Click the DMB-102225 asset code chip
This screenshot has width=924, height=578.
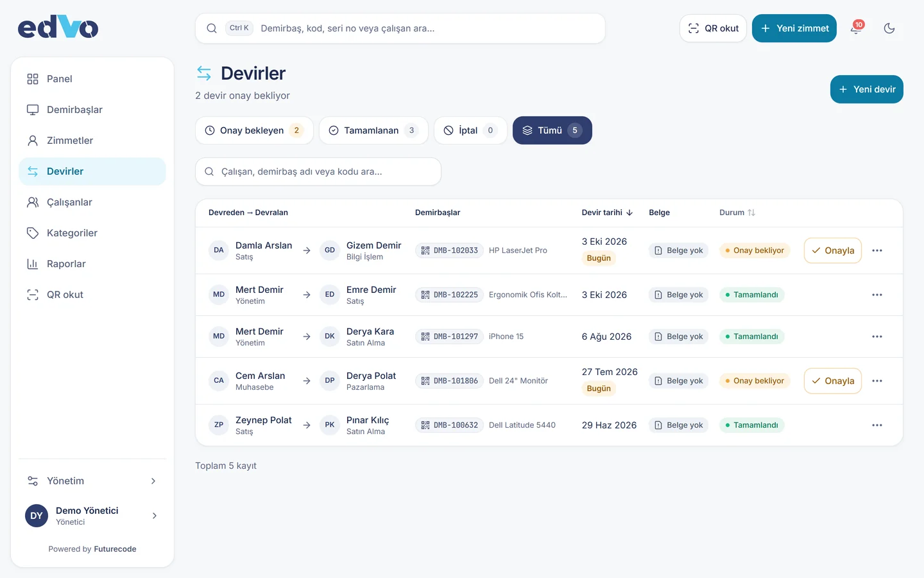tap(449, 295)
